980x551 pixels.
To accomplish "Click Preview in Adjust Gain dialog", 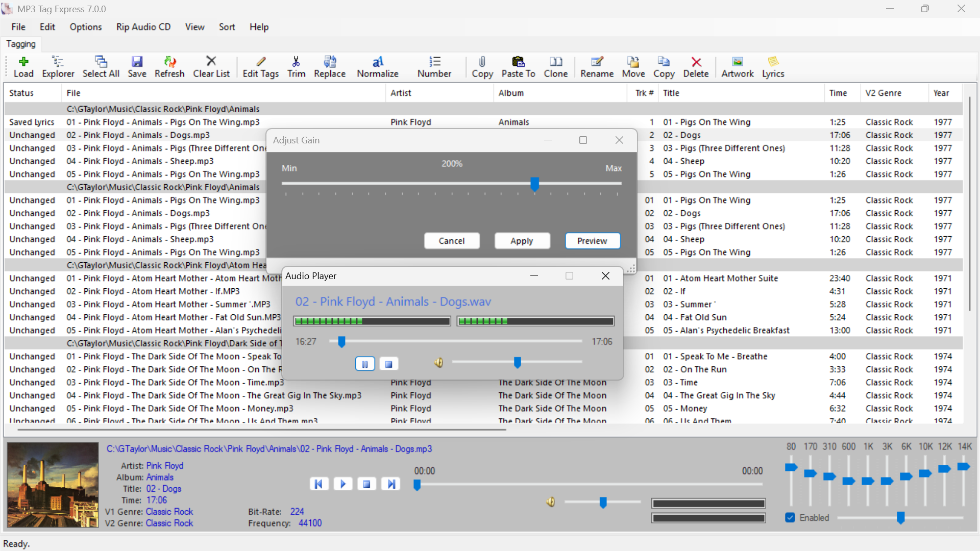I will (592, 241).
